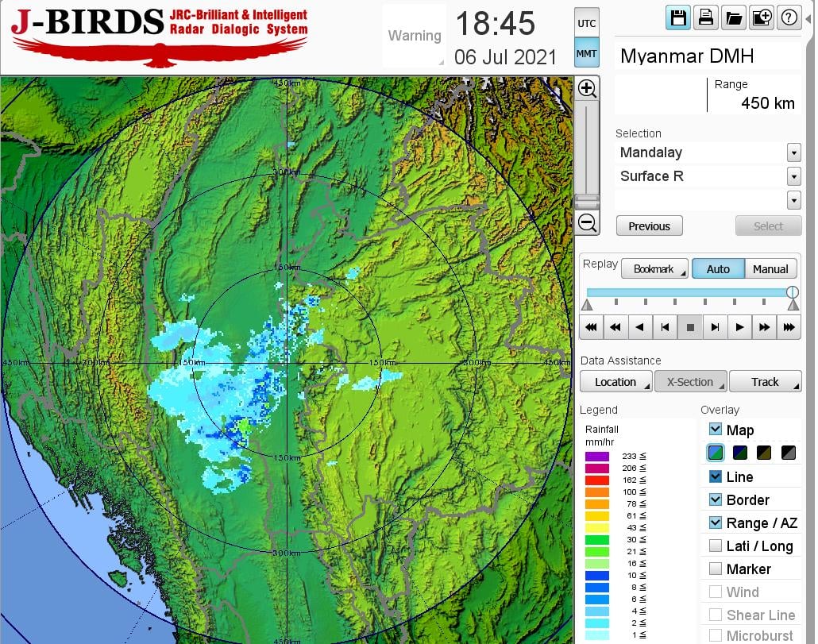Viewport: 818px width, 644px height.
Task: Open the Surface R product dropdown
Action: (793, 176)
